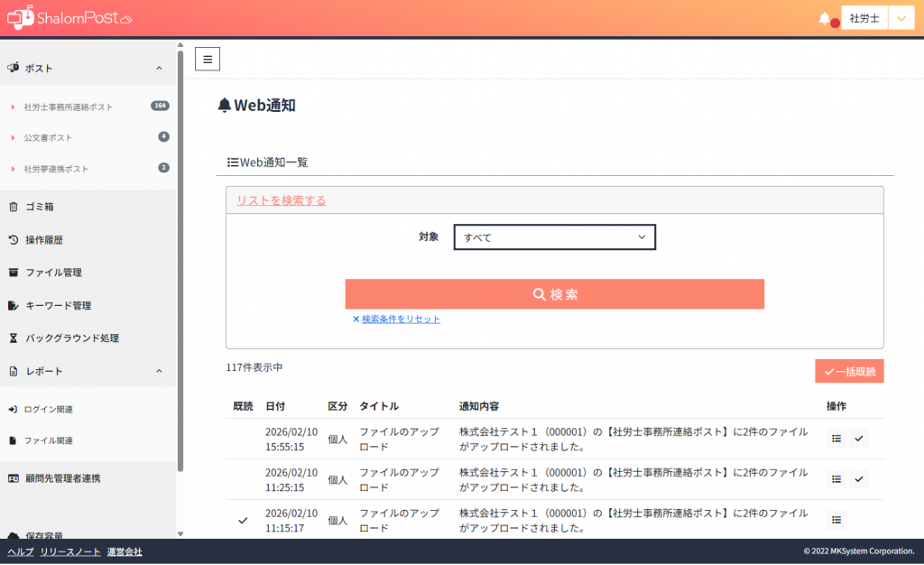This screenshot has height=565, width=924.
Task: Open details list icon for 11:25:15 notification
Action: pyautogui.click(x=836, y=479)
